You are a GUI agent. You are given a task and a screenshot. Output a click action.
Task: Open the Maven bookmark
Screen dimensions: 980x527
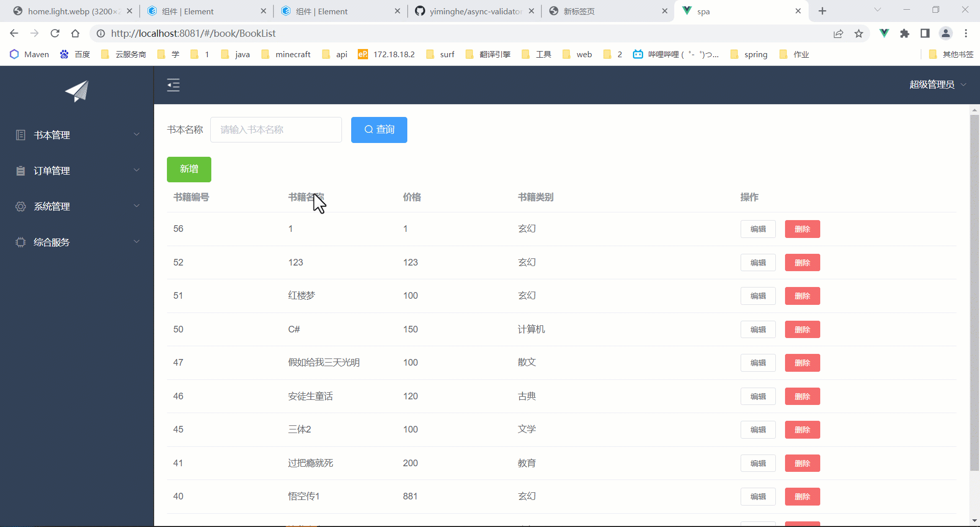29,54
